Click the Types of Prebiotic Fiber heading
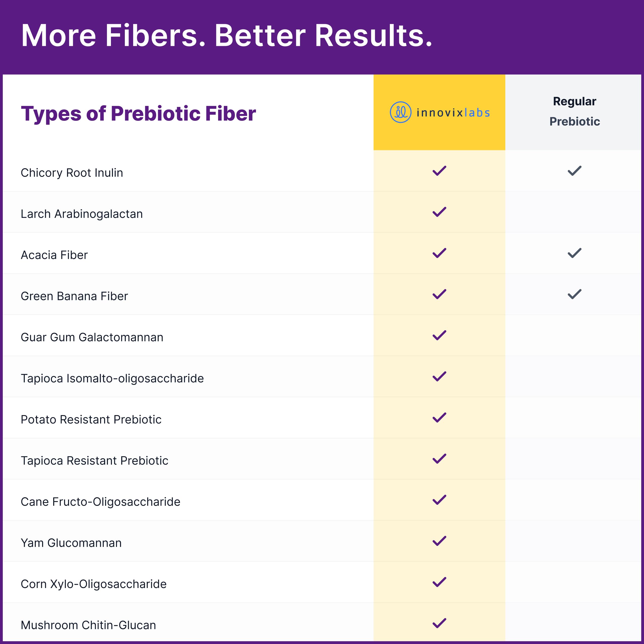This screenshot has width=644, height=644. click(x=138, y=113)
